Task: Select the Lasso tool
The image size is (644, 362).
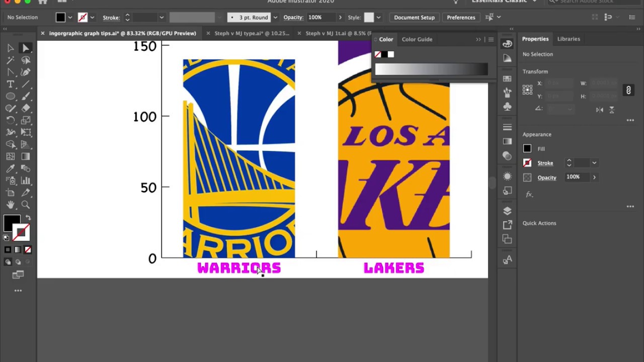Action: (x=26, y=60)
